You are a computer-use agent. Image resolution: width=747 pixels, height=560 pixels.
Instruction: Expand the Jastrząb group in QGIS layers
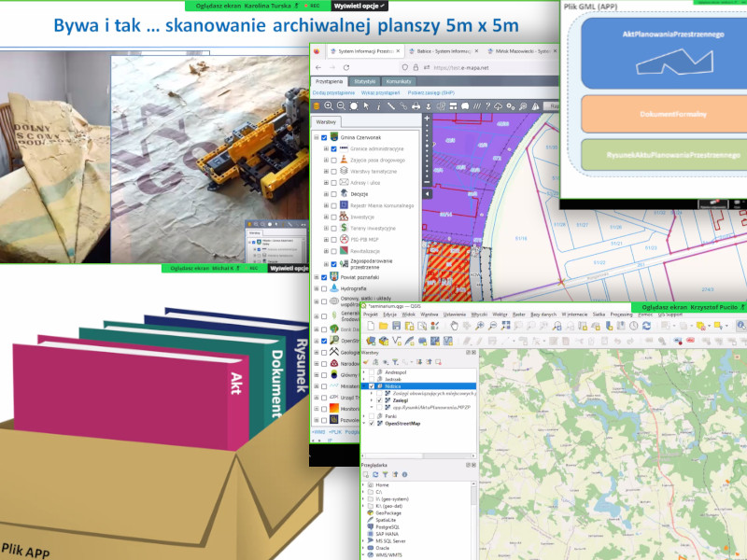pyautogui.click(x=364, y=380)
